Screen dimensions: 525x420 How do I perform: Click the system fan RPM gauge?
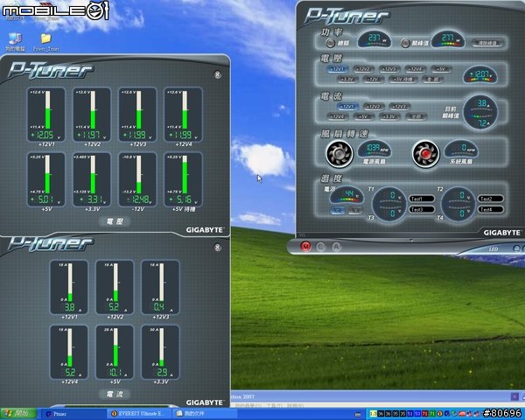click(x=461, y=149)
